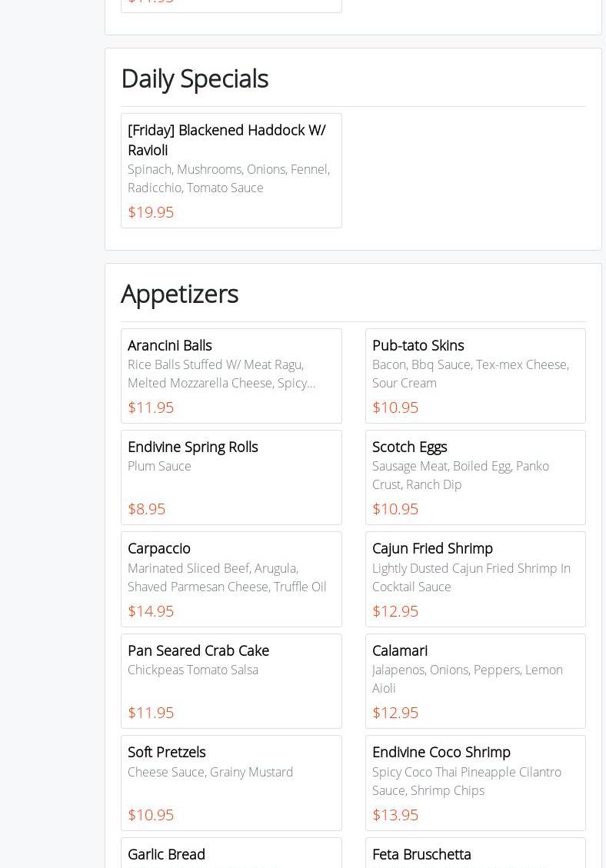This screenshot has height=868, width=606.
Task: Select the Friday Blackened Haddock special
Action: (231, 170)
